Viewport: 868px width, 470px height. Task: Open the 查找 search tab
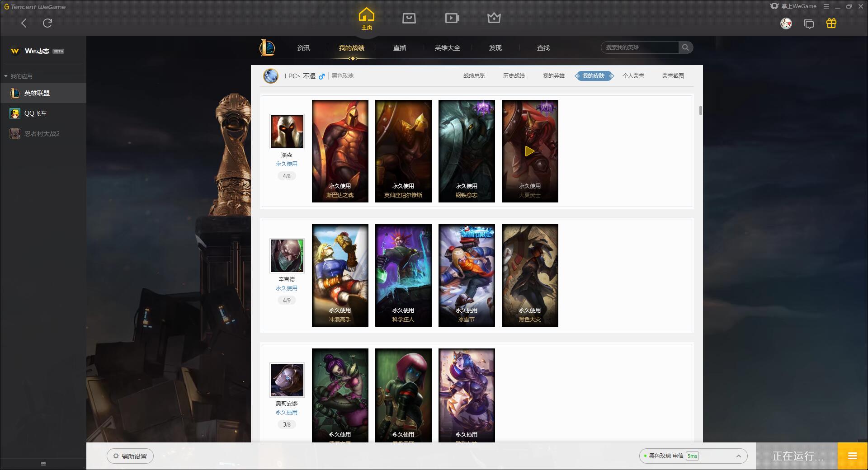(543, 48)
